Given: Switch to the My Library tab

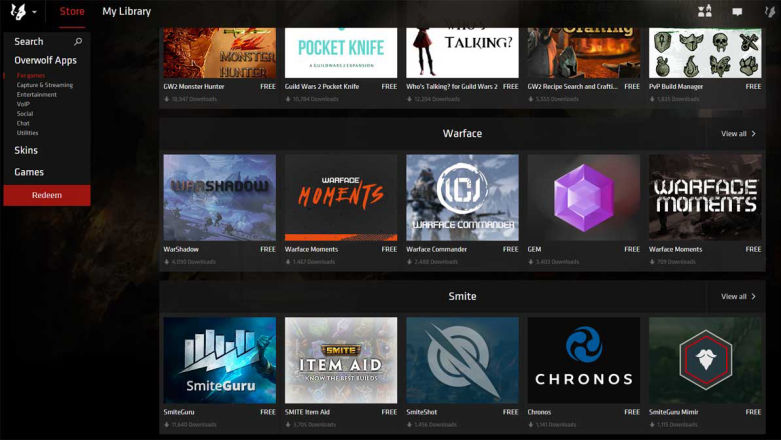Looking at the screenshot, I should tap(126, 12).
